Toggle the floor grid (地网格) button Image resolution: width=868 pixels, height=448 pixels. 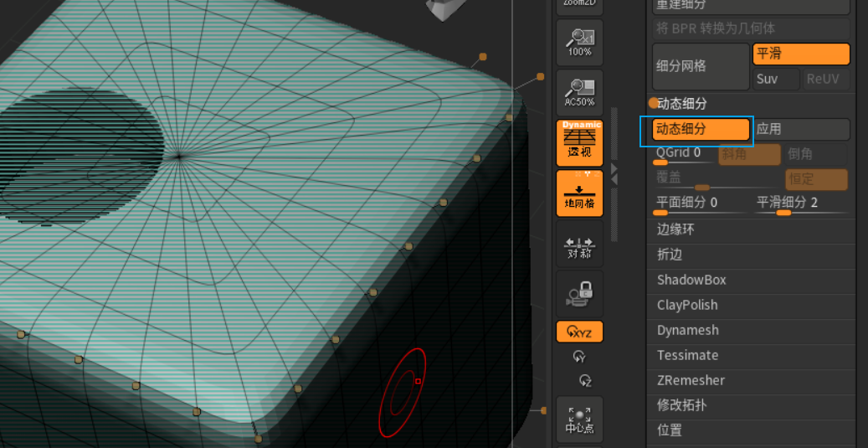tap(579, 193)
